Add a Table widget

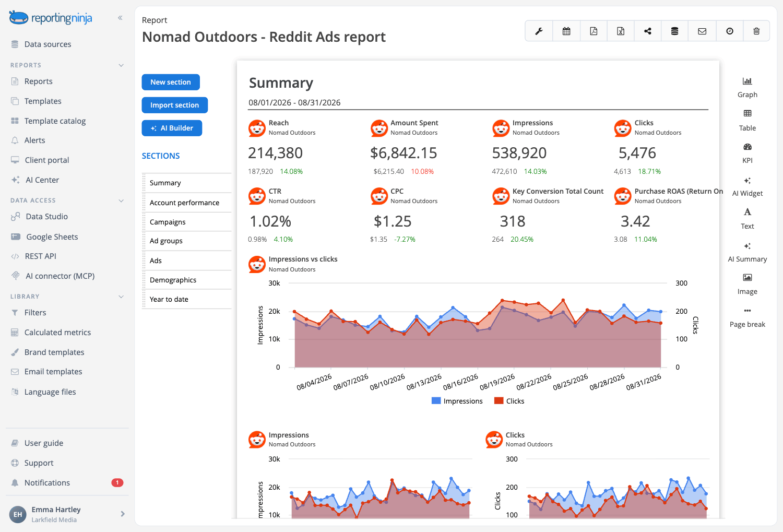[748, 120]
